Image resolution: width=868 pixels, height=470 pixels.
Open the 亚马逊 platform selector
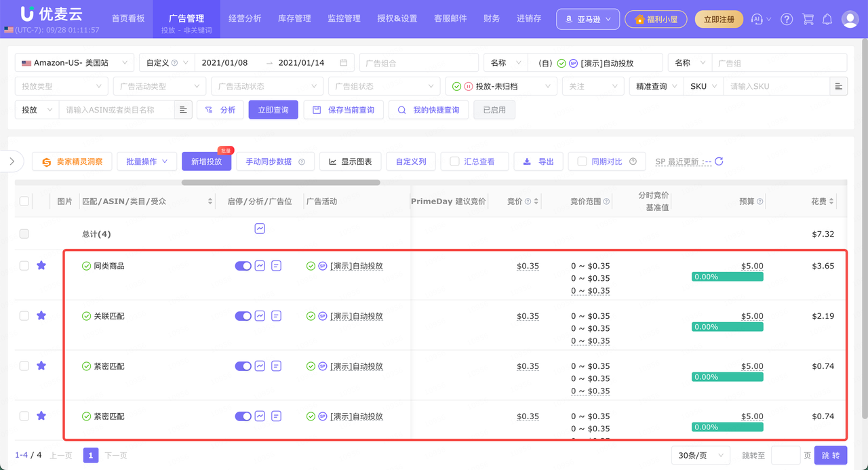pos(588,19)
